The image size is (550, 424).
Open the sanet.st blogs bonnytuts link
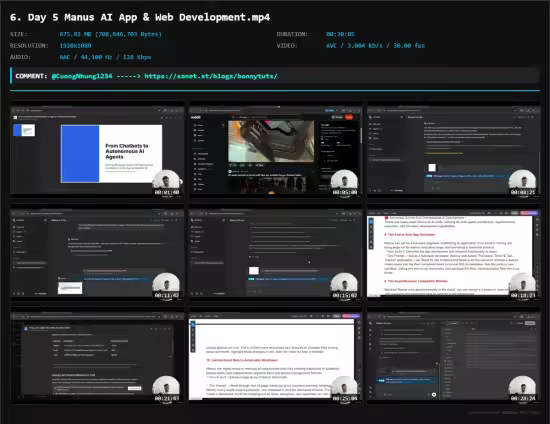click(x=211, y=76)
